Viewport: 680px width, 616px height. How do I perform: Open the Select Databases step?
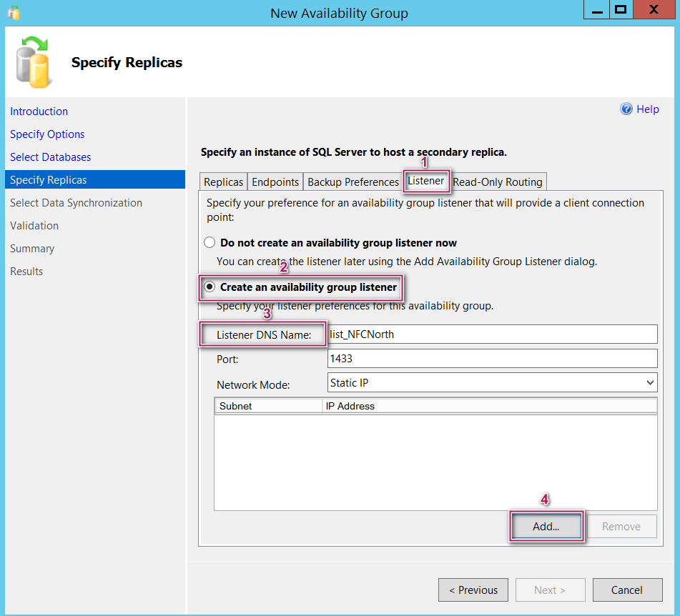tap(50, 157)
